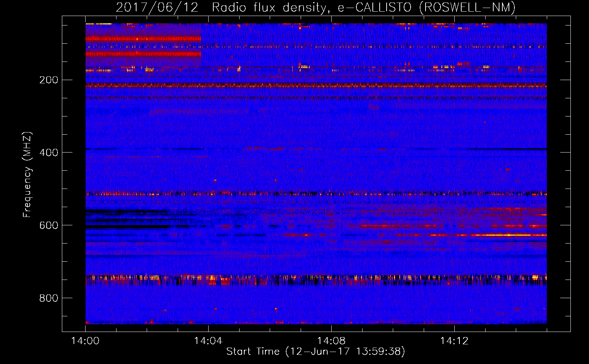Click the 600 frequency tick label
The image size is (589, 364).
pyautogui.click(x=49, y=225)
